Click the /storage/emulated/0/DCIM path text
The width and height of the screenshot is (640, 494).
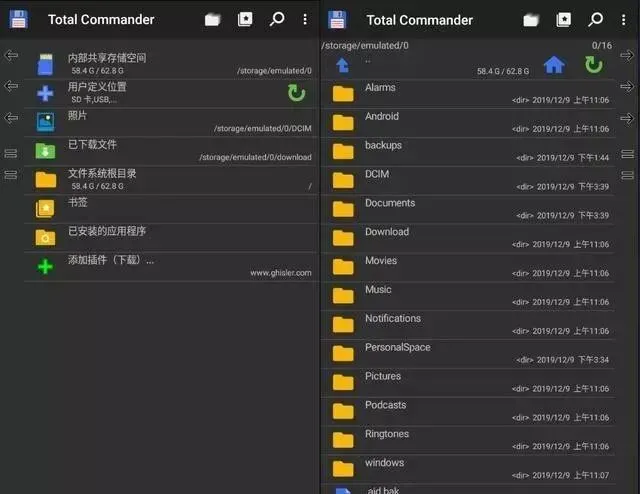pos(262,129)
